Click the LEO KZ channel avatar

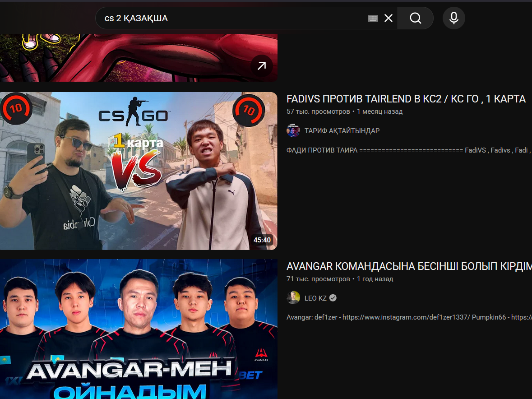pyautogui.click(x=293, y=298)
